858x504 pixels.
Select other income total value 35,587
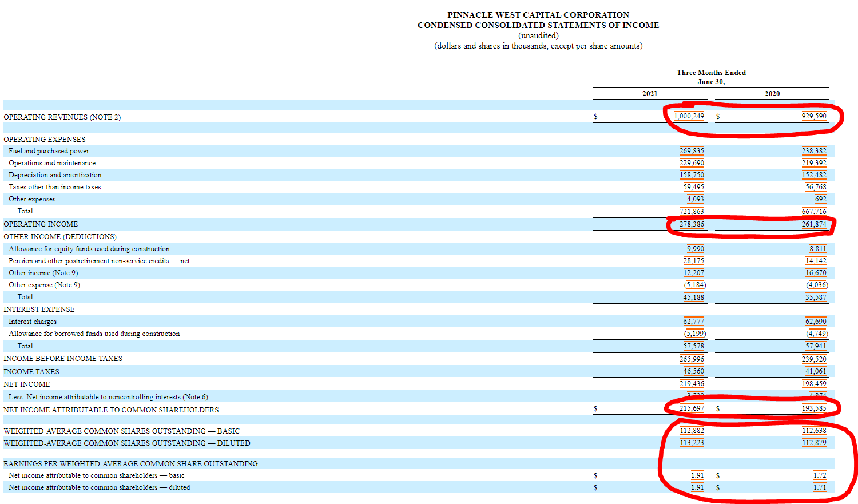pyautogui.click(x=816, y=297)
